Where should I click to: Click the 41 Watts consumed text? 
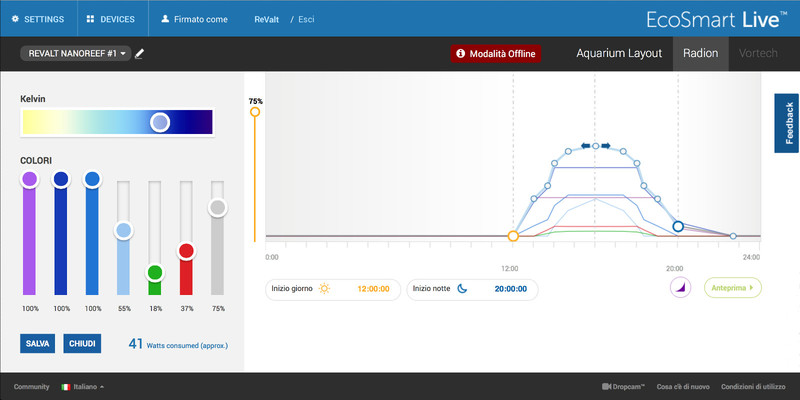178,344
